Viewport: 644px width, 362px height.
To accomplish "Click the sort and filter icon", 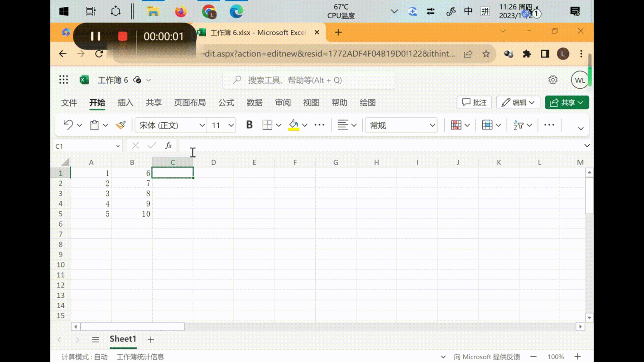I will pyautogui.click(x=518, y=125).
